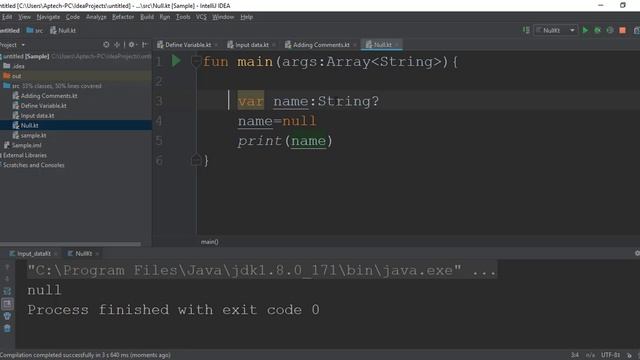Open Define Variable.kt in project tree
This screenshot has height=360, width=640.
click(40, 106)
